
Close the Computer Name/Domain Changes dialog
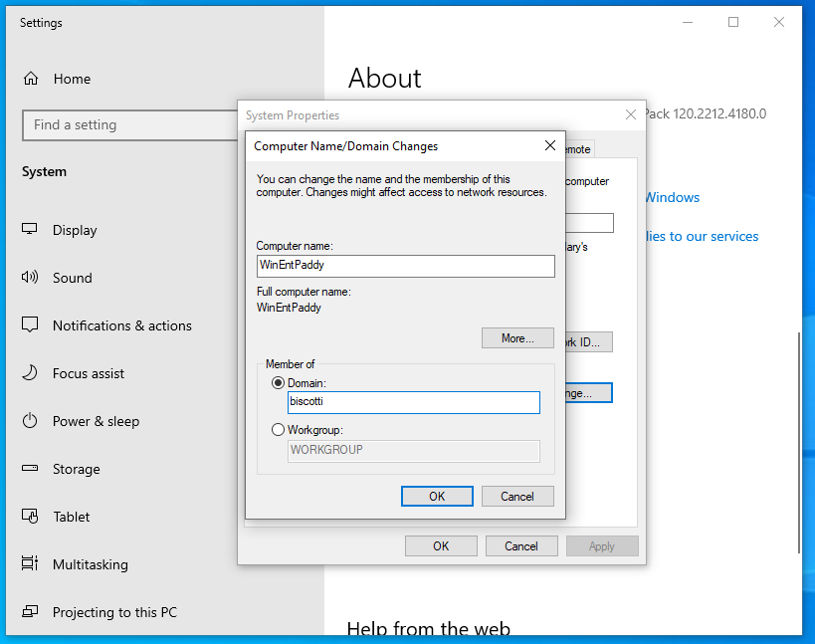549,145
